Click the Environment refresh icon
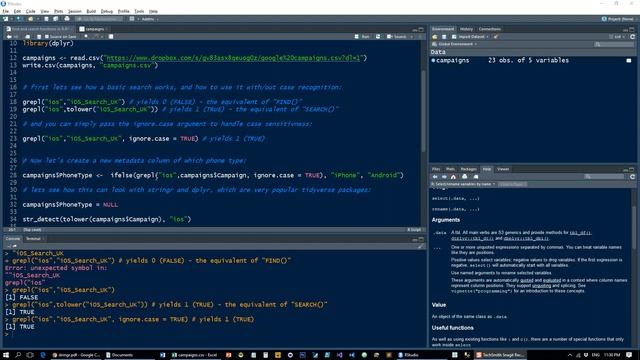The width and height of the screenshot is (640, 360). (632, 37)
